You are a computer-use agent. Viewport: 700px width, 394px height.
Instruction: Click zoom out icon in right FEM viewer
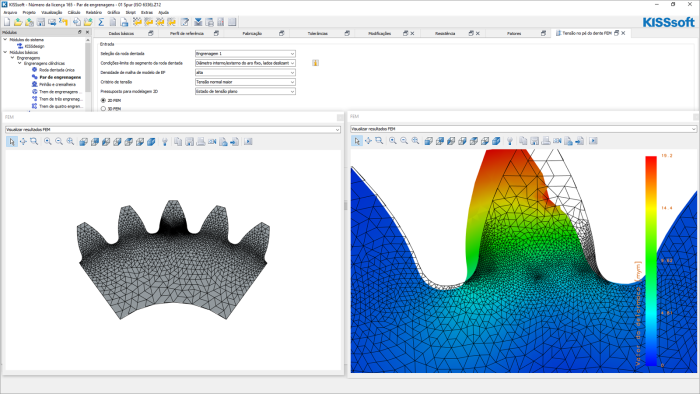404,141
